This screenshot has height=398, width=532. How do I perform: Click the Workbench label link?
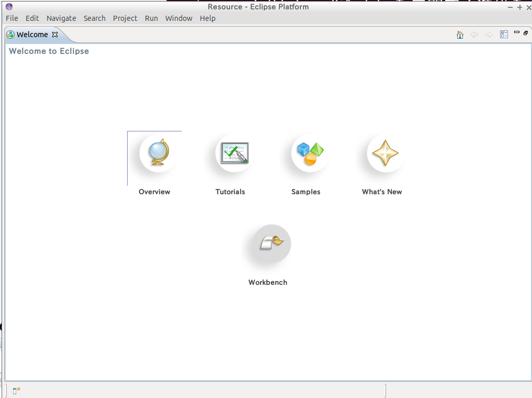point(268,283)
